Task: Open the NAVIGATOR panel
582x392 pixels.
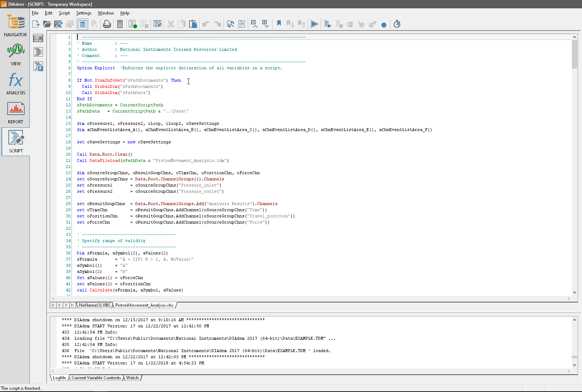Action: pos(15,25)
